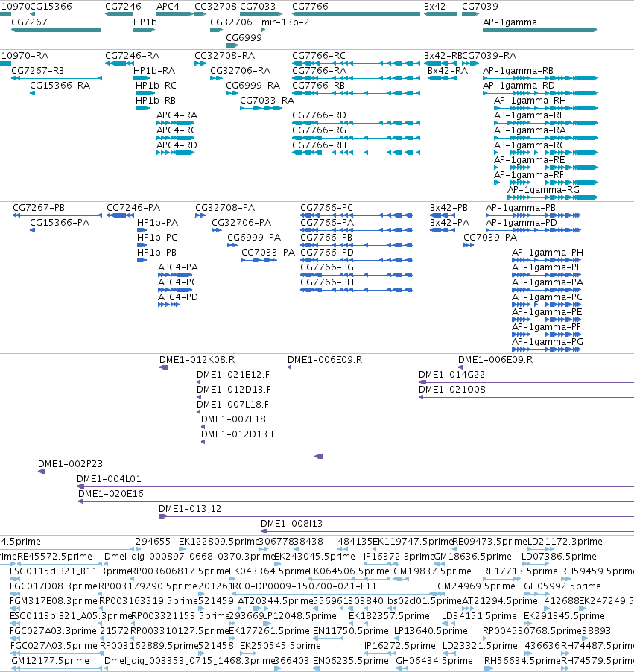Image resolution: width=634 pixels, height=672 pixels.
Task: Click transcript CG7246-RA
Action: pyautogui.click(x=132, y=56)
